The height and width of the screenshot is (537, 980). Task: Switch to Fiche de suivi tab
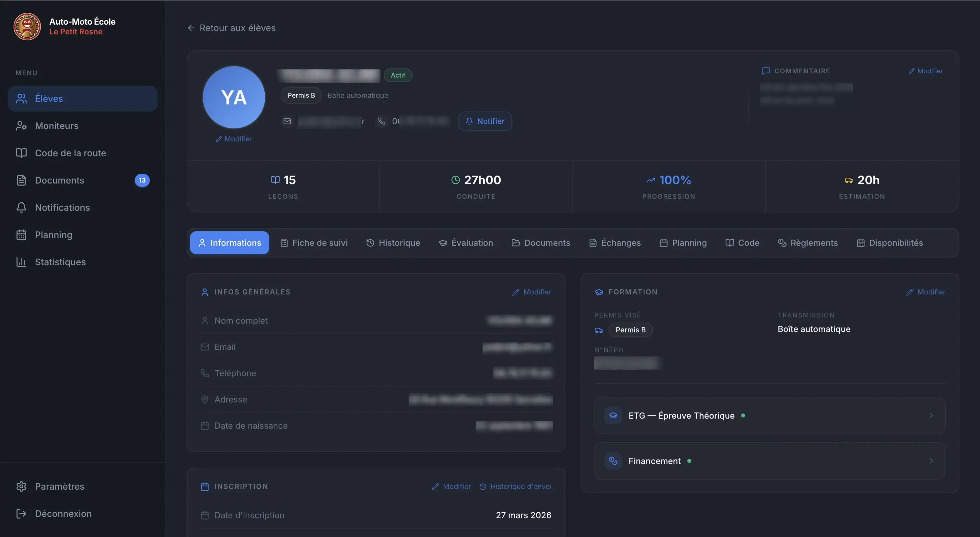click(x=314, y=243)
